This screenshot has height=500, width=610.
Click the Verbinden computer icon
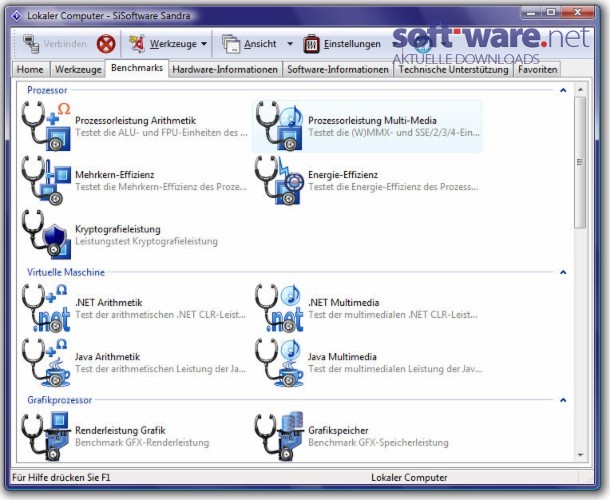[31, 44]
